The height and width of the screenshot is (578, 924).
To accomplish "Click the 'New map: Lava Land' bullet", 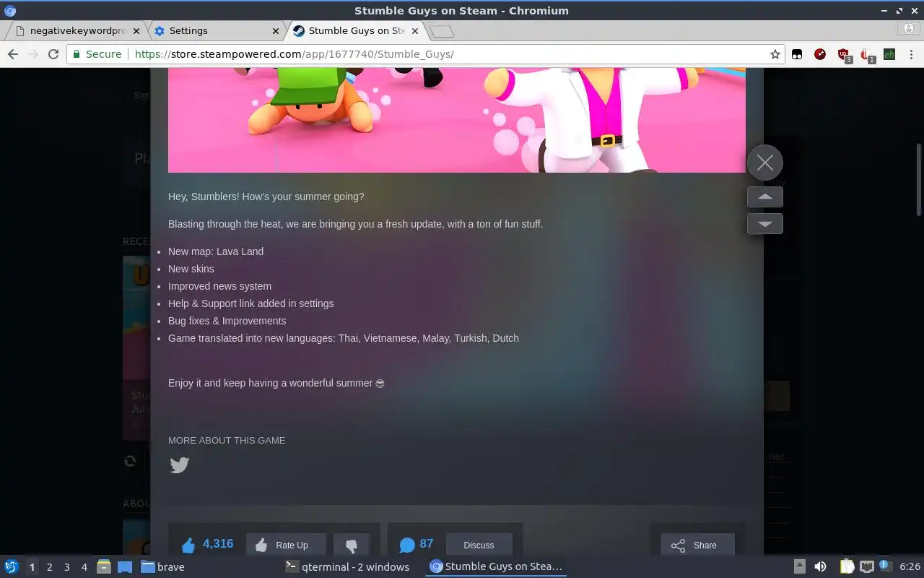I will click(x=216, y=251).
